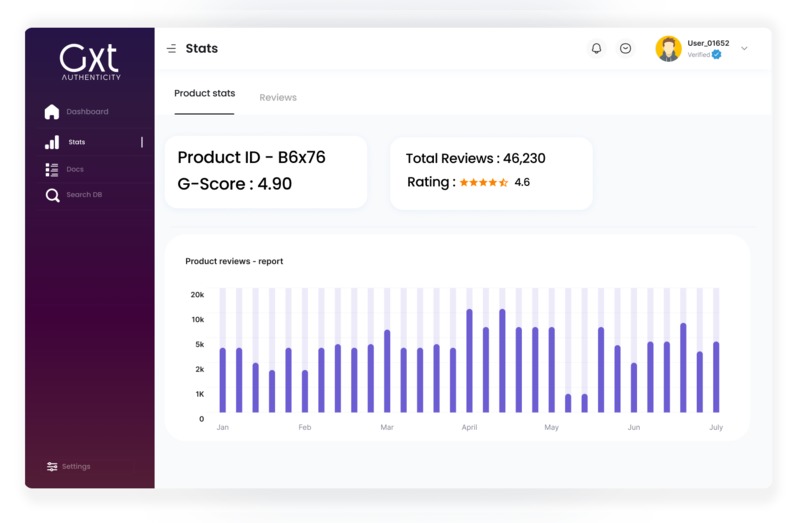Open the Docs list icon
Image resolution: width=806 pixels, height=523 pixels.
(51, 170)
